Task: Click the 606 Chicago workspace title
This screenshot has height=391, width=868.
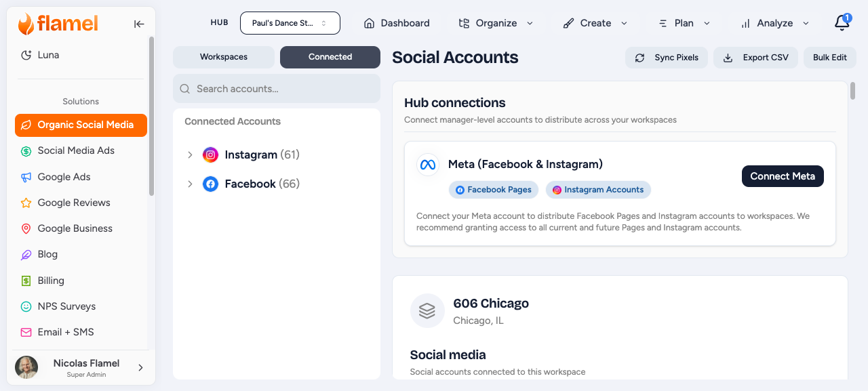Action: point(491,304)
